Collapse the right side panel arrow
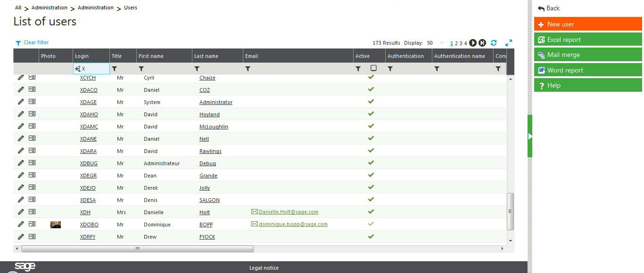The width and height of the screenshot is (644, 273). (530, 136)
